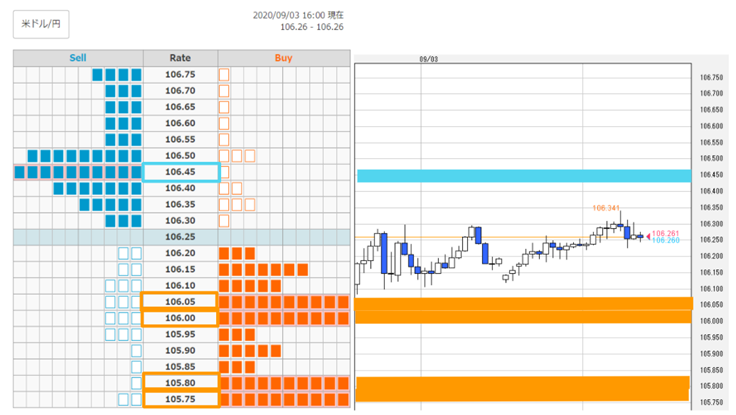Click the 106.50 rate cell
The width and height of the screenshot is (736, 415).
(180, 155)
